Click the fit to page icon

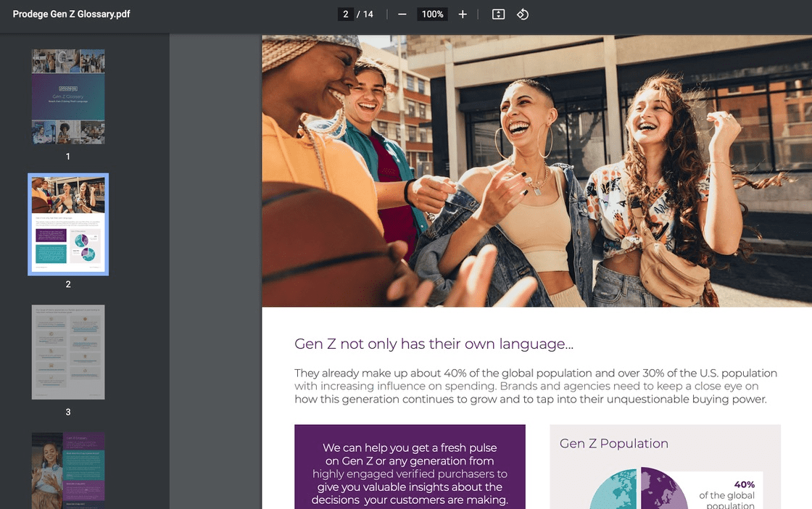click(498, 15)
